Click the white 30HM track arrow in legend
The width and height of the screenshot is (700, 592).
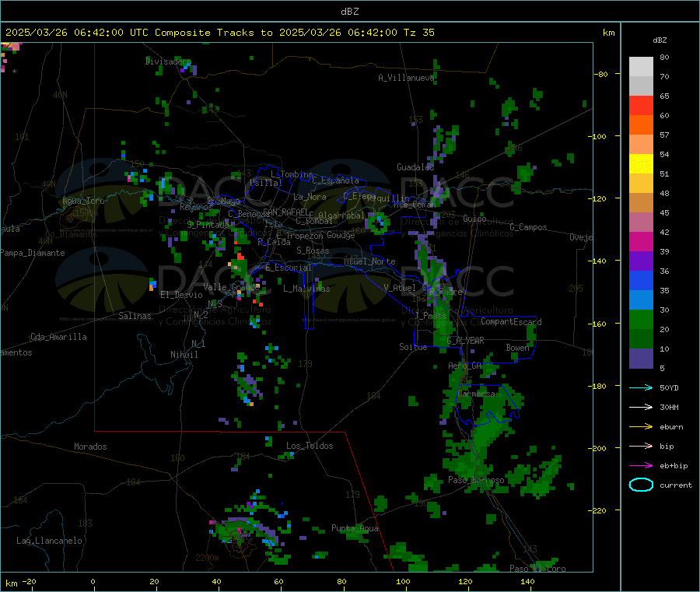click(x=641, y=407)
